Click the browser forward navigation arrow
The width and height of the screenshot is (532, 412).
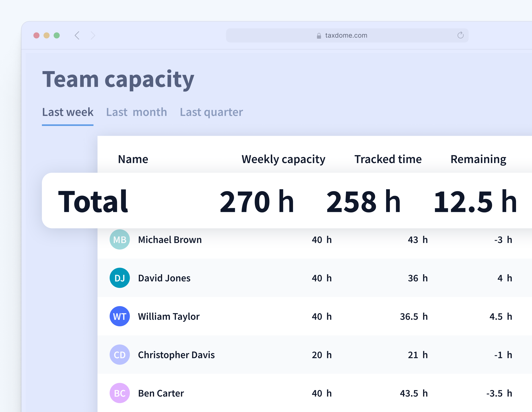click(x=93, y=35)
